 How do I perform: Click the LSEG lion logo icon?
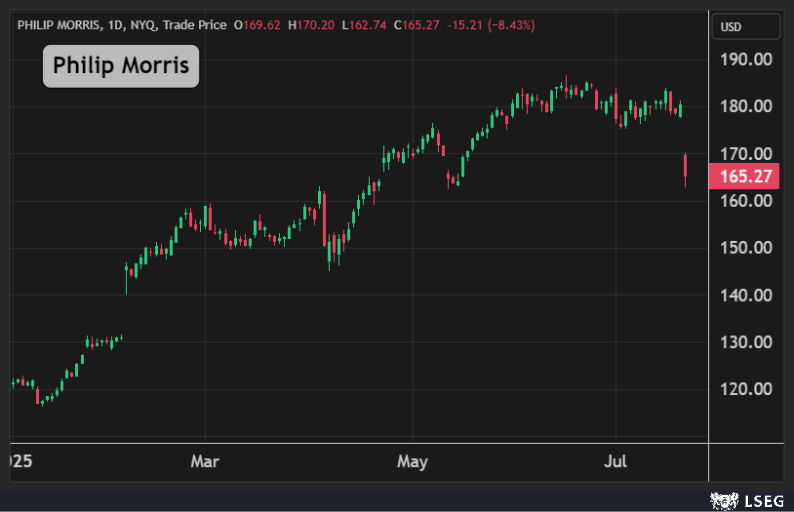722,498
